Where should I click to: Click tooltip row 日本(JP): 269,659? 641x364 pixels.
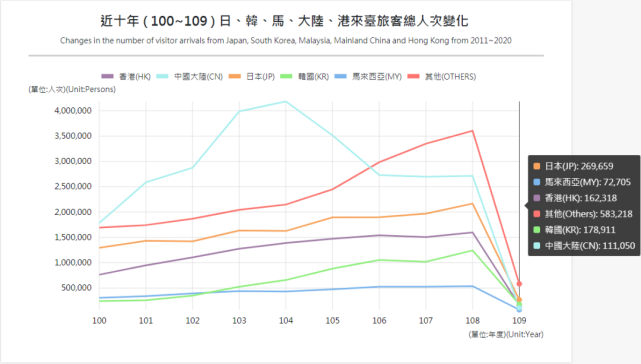pyautogui.click(x=573, y=166)
